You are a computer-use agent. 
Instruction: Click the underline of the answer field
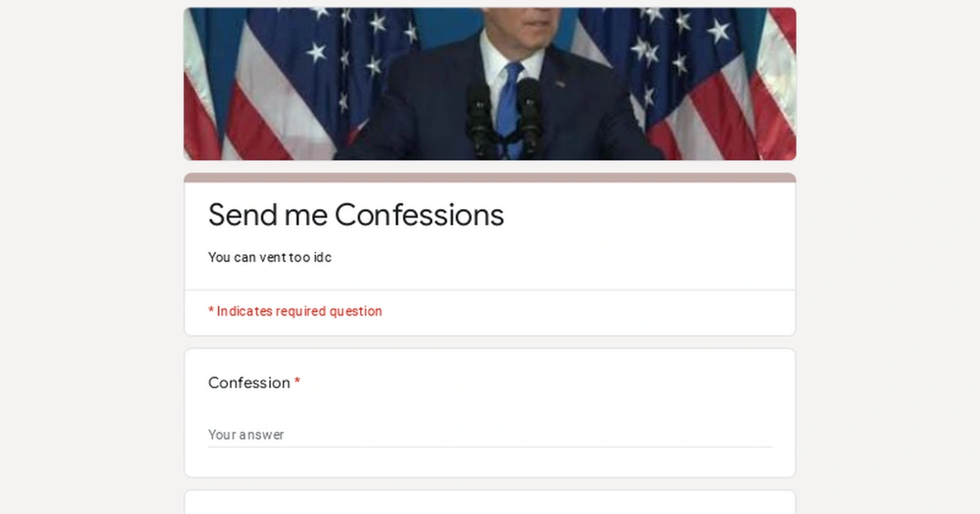(x=490, y=445)
